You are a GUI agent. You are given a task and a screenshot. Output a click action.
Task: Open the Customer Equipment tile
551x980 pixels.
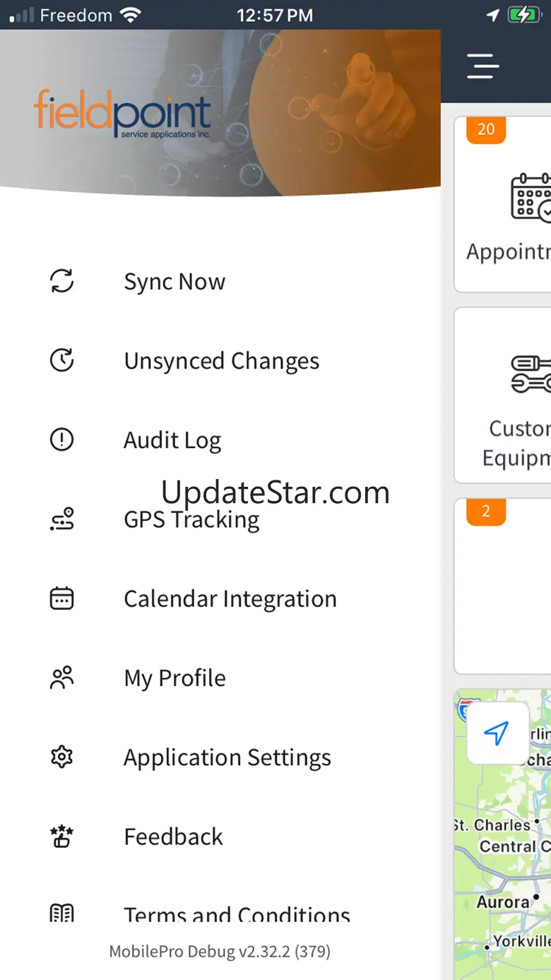click(x=504, y=396)
